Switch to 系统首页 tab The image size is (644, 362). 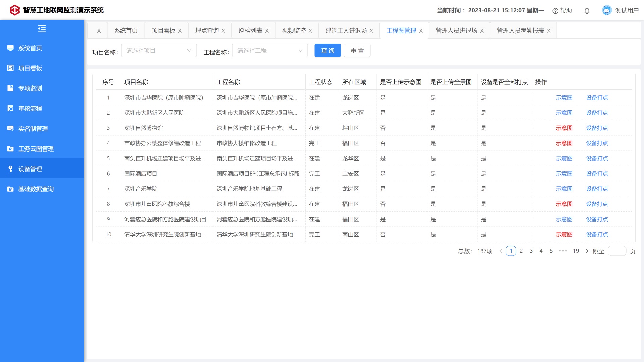click(126, 31)
